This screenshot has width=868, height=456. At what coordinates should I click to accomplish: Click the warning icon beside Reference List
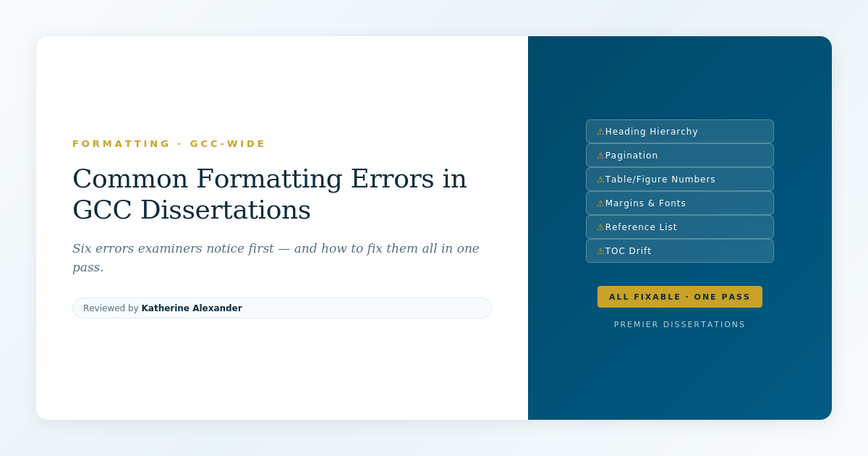(600, 227)
